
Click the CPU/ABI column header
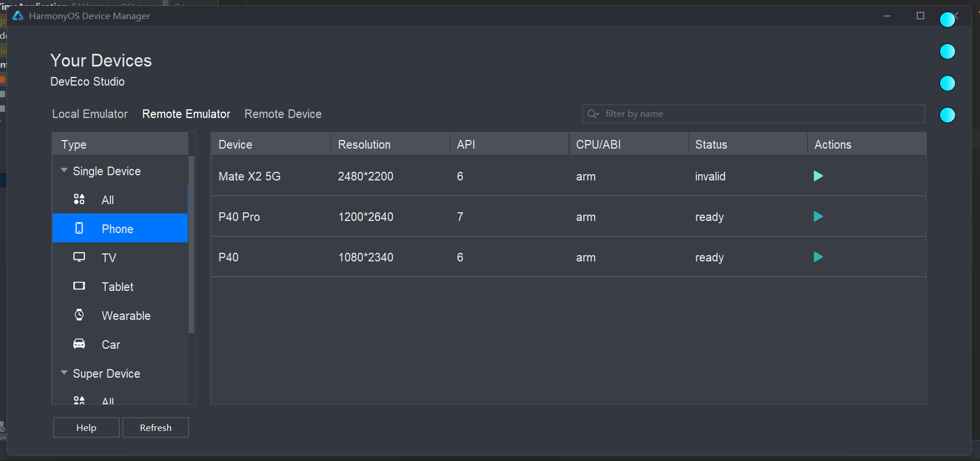(629, 144)
